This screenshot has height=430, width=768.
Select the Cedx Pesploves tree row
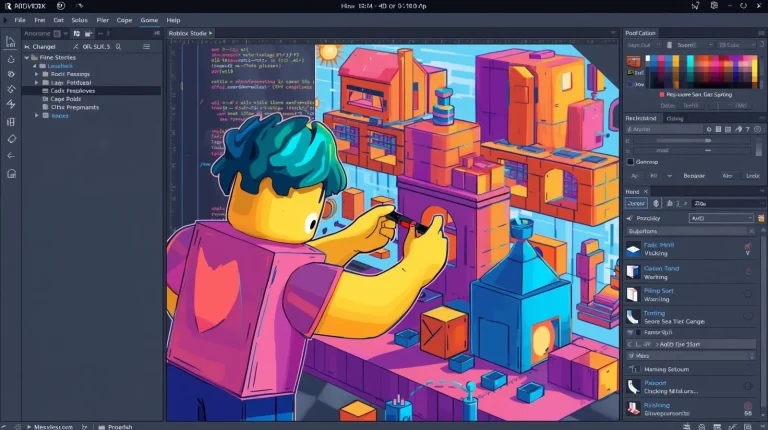[91, 91]
